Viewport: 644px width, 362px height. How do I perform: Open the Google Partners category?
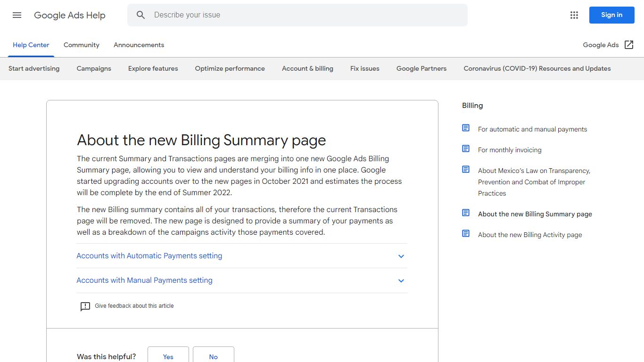pos(421,69)
